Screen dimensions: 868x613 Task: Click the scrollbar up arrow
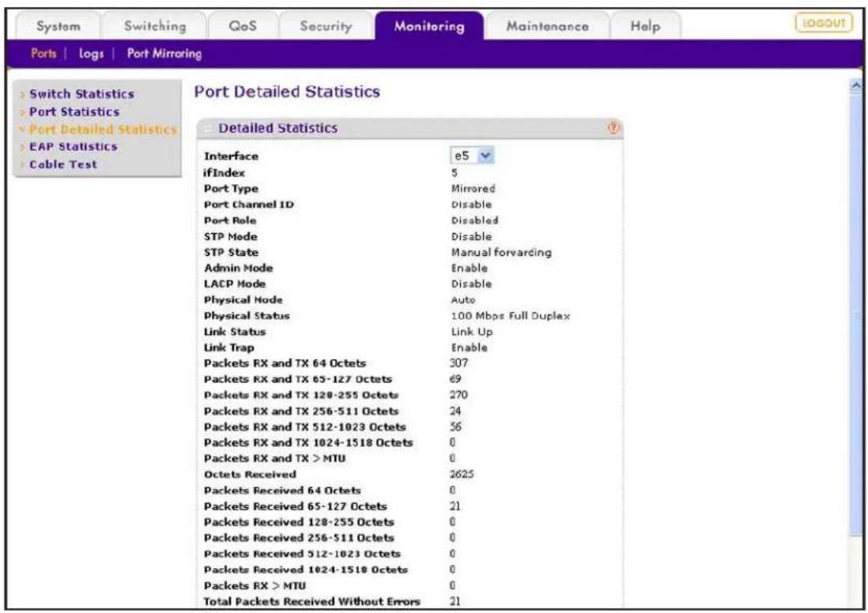pos(856,86)
